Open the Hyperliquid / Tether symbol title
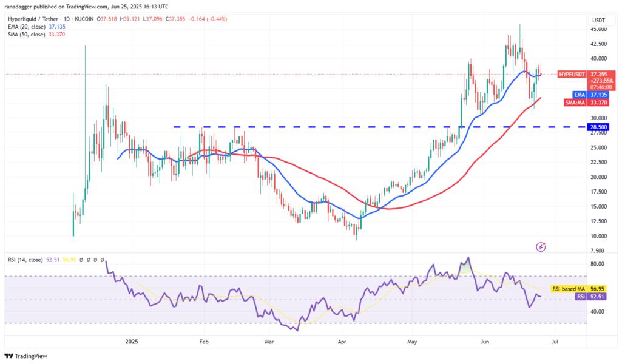The height and width of the screenshot is (364, 622). tap(33, 19)
